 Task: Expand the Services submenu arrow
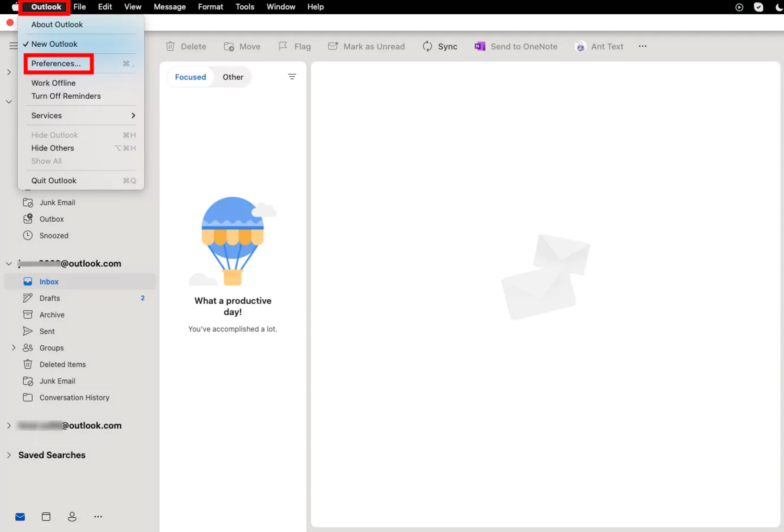133,116
